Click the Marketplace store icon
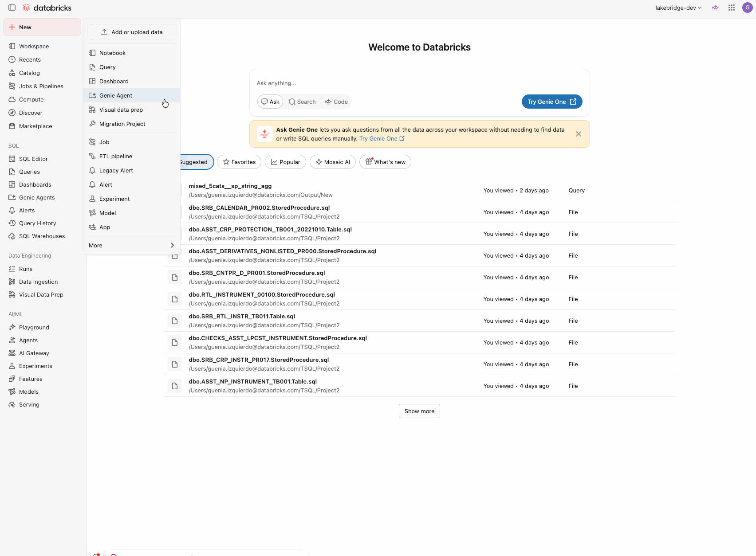756x556 pixels. pos(12,126)
